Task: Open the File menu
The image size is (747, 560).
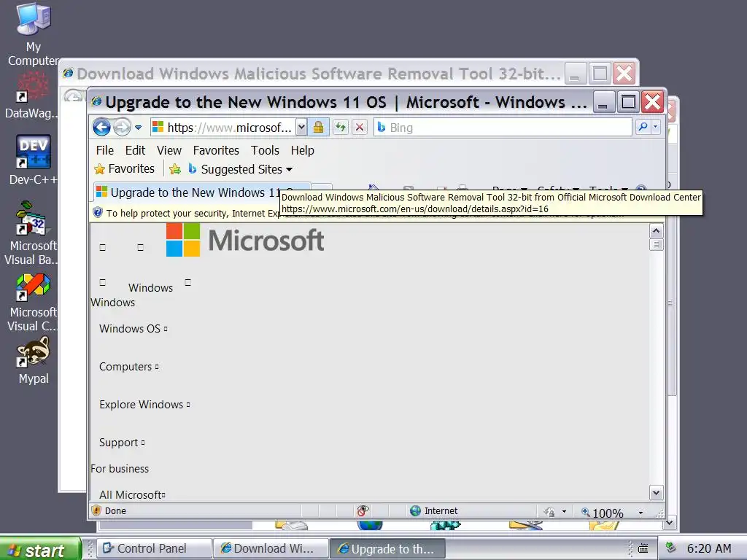Action: pyautogui.click(x=105, y=150)
